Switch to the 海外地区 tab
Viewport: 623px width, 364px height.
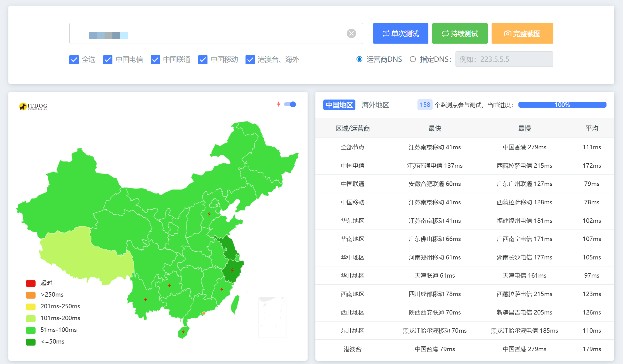pos(375,105)
